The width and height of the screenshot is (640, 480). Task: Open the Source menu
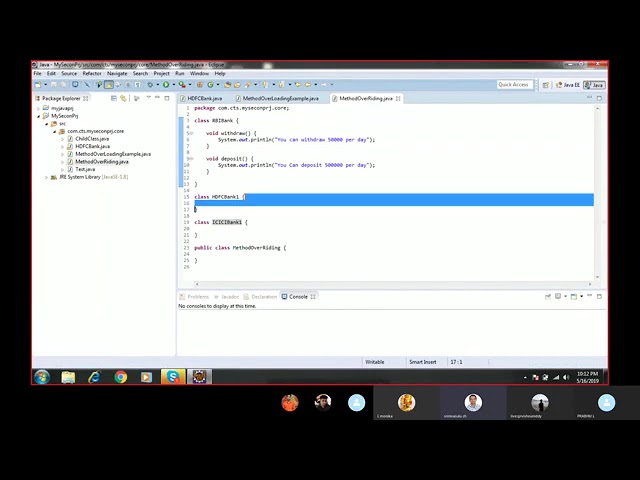69,73
